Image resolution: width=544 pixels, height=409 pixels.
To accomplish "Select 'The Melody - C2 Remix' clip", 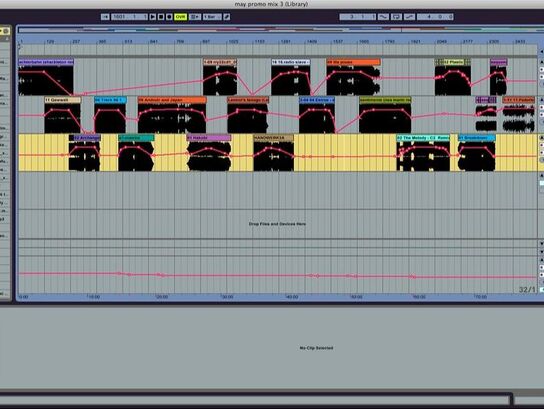I will (x=423, y=138).
